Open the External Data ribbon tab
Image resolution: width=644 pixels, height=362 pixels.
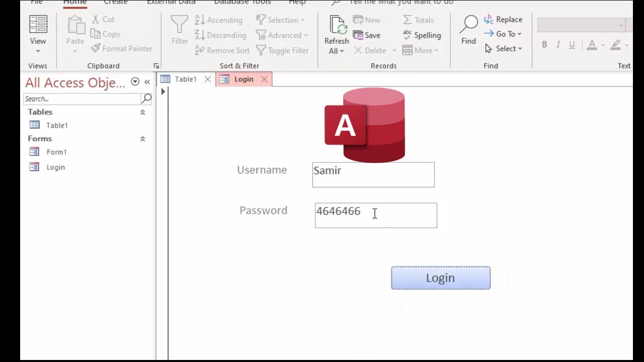(171, 2)
